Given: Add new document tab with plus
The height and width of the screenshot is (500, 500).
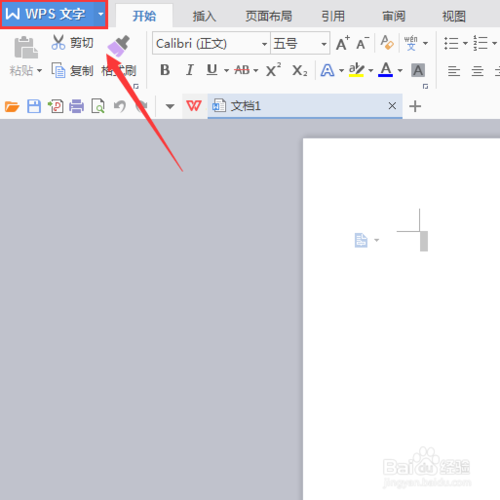Looking at the screenshot, I should pos(415,106).
